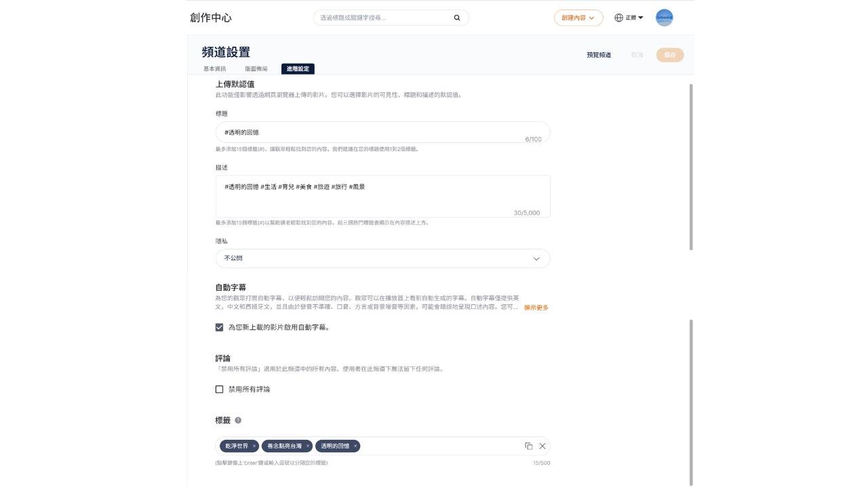Check the 禁用所有評論 checkbox
Screen dimensions: 868x488
[x=219, y=389]
